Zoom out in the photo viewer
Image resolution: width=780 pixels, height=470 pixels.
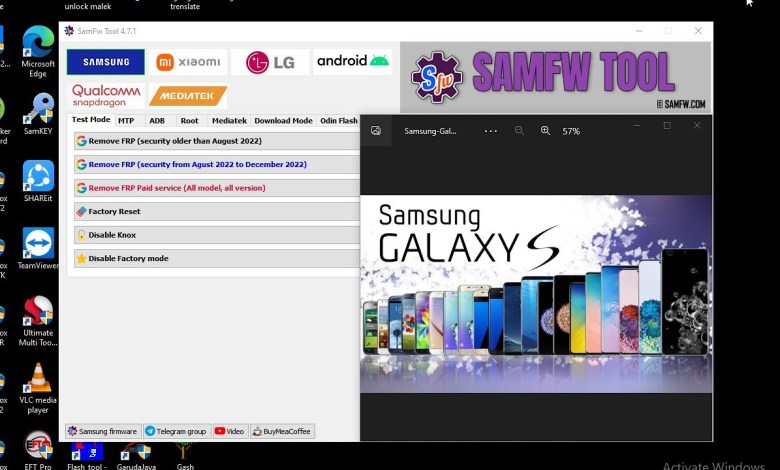pos(519,131)
